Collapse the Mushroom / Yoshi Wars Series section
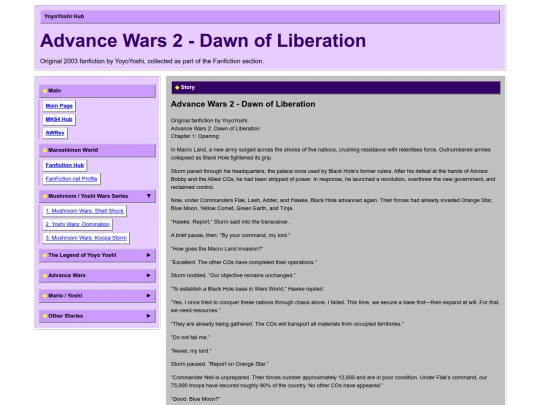This screenshot has width=540, height=405. [97, 196]
